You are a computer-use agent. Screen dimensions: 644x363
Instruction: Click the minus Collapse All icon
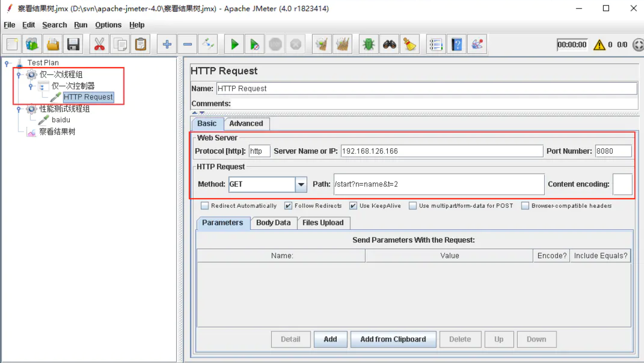coord(187,45)
